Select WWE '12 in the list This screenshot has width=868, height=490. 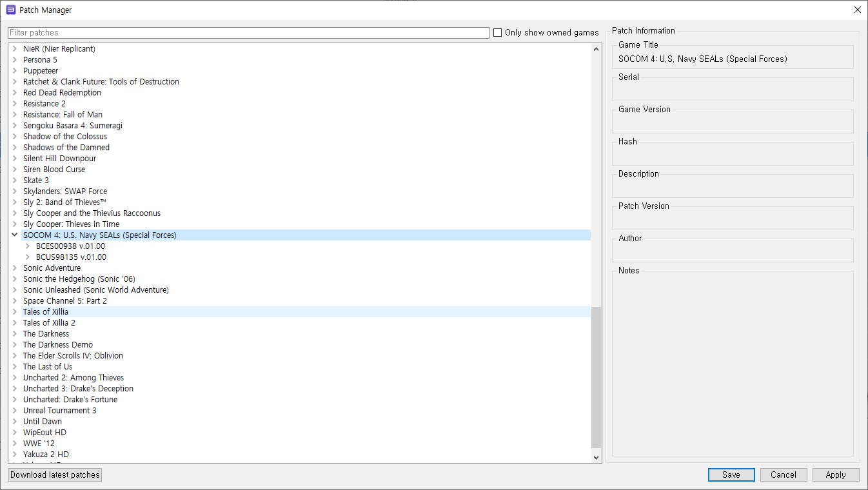pos(39,444)
